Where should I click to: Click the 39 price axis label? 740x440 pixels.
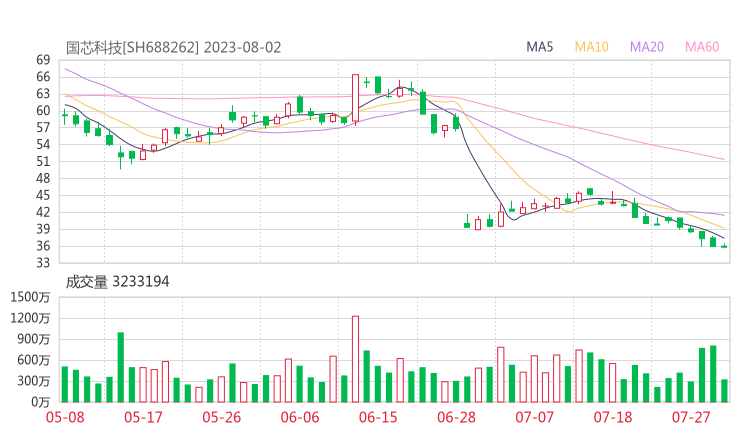(43, 229)
